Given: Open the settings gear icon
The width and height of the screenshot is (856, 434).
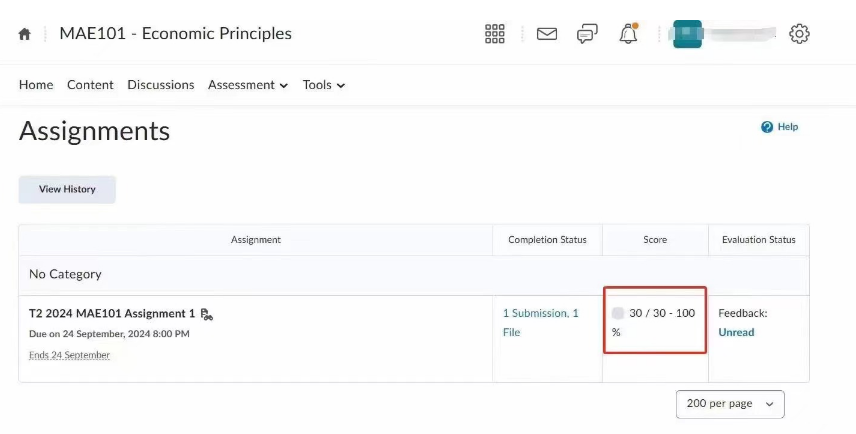Looking at the screenshot, I should (799, 34).
